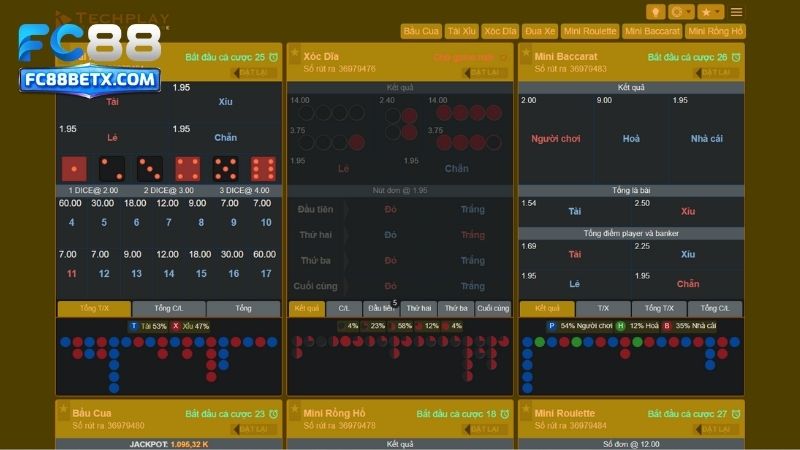Image resolution: width=800 pixels, height=450 pixels.
Task: Click the clock icon in Mini Roulette header
Action: tap(736, 414)
